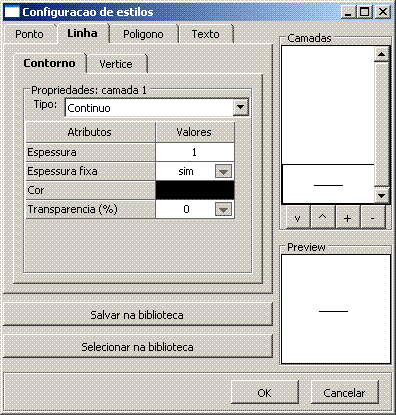The height and width of the screenshot is (415, 396).
Task: Open the Tipo Continuo dropdown
Action: pyautogui.click(x=240, y=108)
